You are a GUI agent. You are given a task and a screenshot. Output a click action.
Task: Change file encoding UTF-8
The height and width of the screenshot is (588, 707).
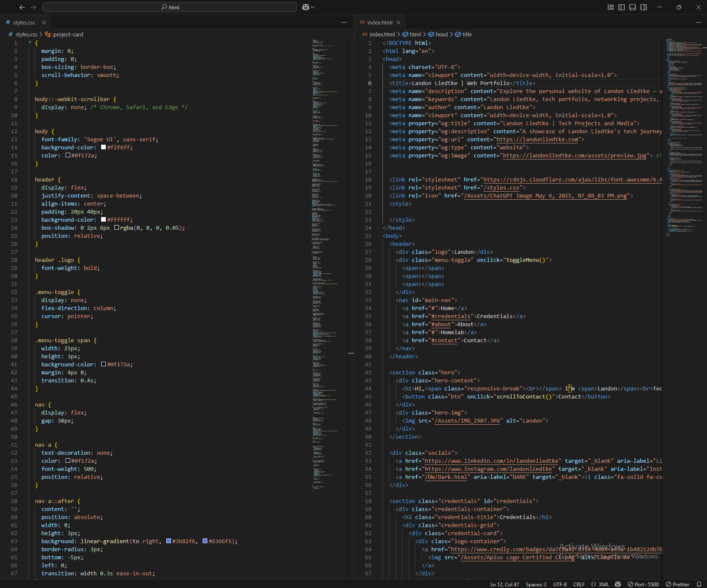click(560, 584)
